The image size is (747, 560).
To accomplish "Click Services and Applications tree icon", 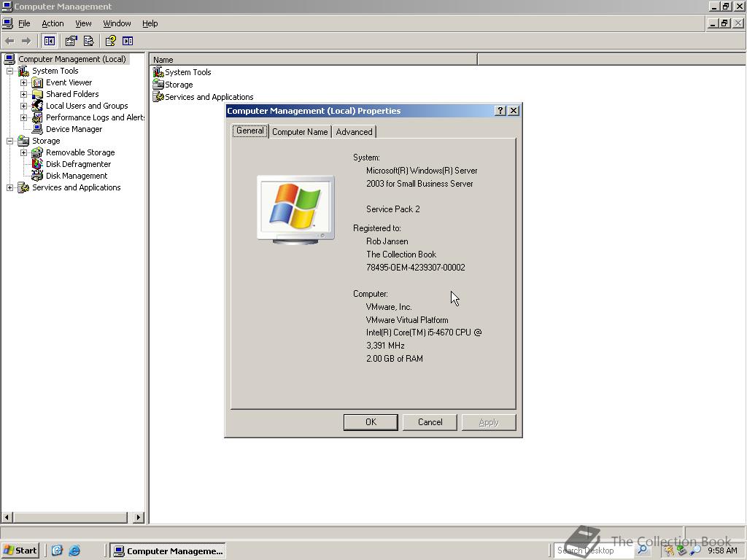I will coord(24,187).
